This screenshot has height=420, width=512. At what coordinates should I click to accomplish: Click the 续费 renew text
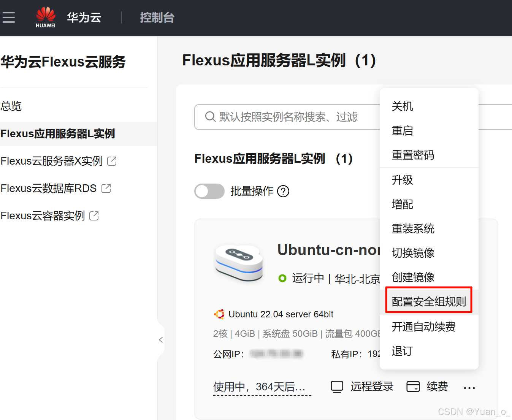point(437,387)
